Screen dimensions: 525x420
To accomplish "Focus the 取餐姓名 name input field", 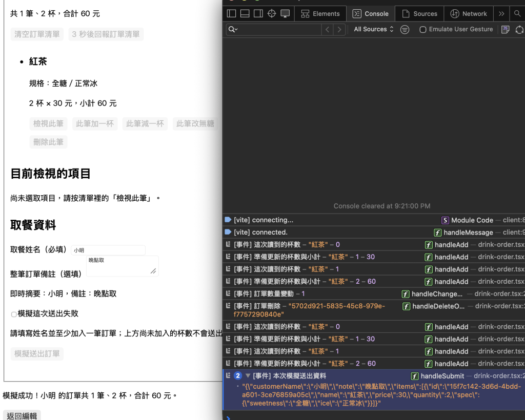I will click(108, 250).
